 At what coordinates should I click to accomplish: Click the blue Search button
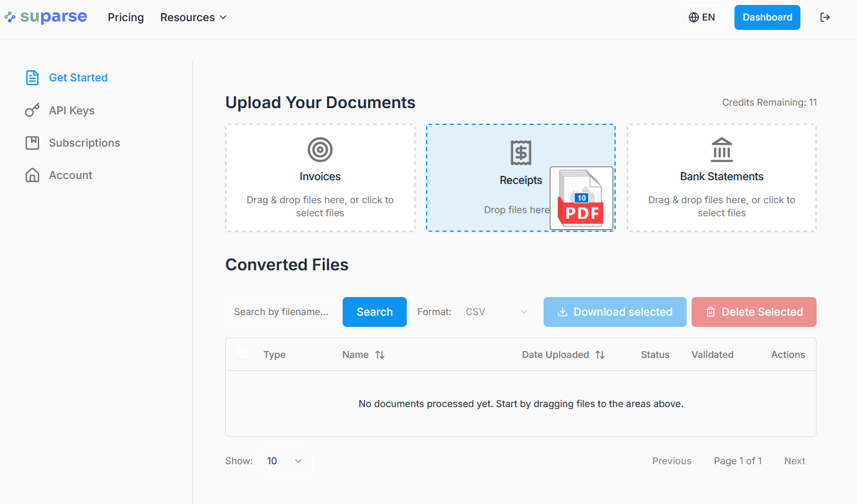pyautogui.click(x=374, y=312)
